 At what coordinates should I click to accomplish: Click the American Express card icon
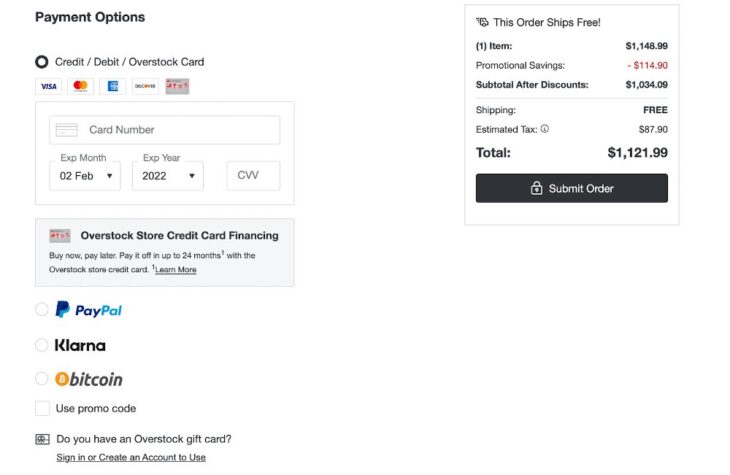pos(113,86)
